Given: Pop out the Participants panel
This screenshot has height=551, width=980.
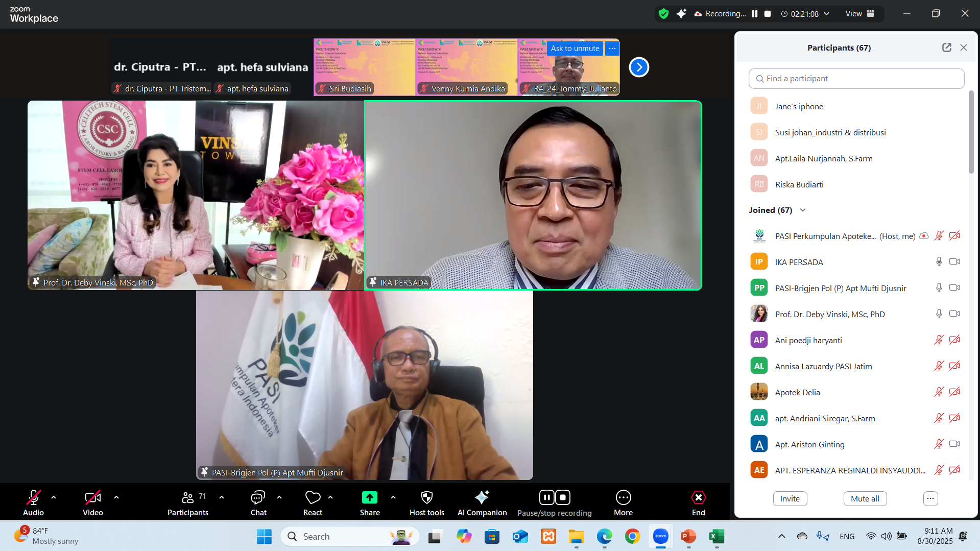Looking at the screenshot, I should (946, 47).
